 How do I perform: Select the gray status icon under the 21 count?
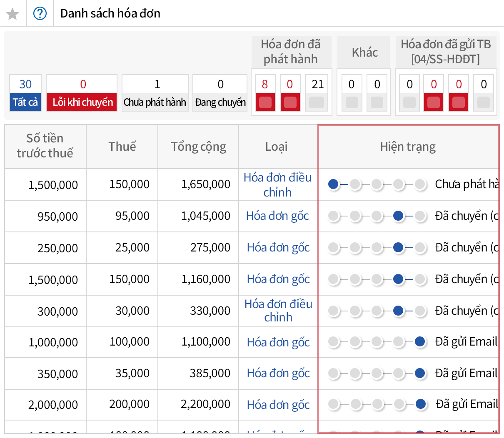316,102
